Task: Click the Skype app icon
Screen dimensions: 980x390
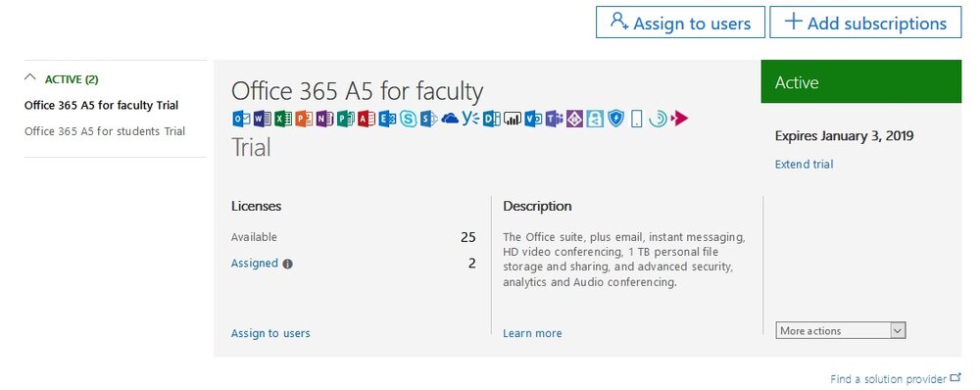Action: tap(408, 119)
